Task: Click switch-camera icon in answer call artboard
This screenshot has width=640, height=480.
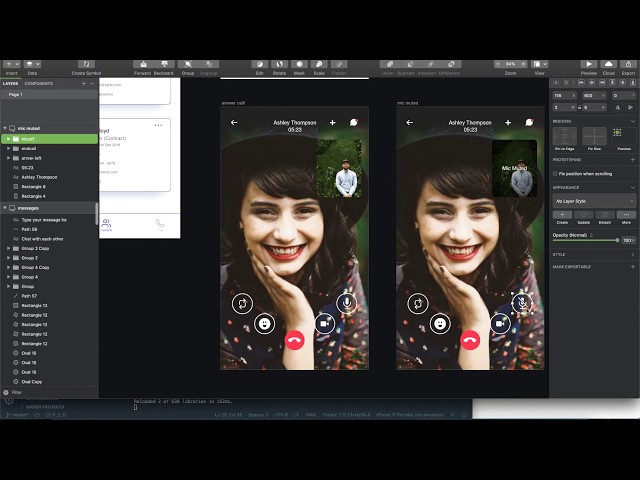Action: pos(242,304)
